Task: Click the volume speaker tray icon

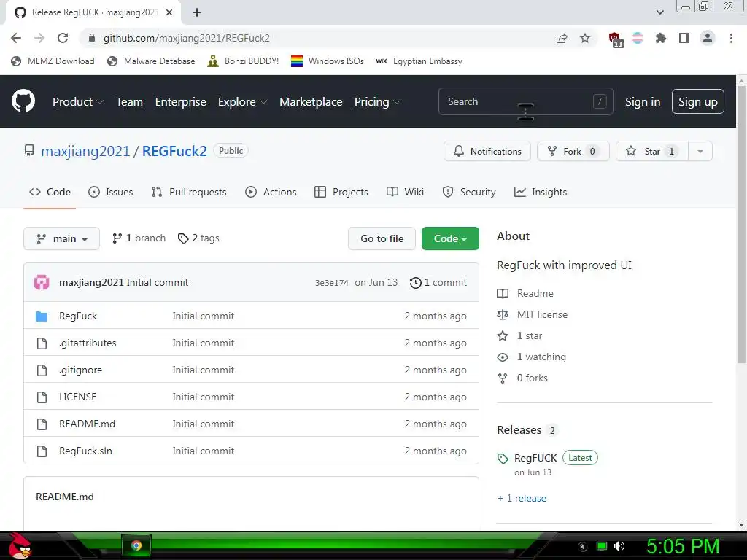Action: pyautogui.click(x=619, y=546)
